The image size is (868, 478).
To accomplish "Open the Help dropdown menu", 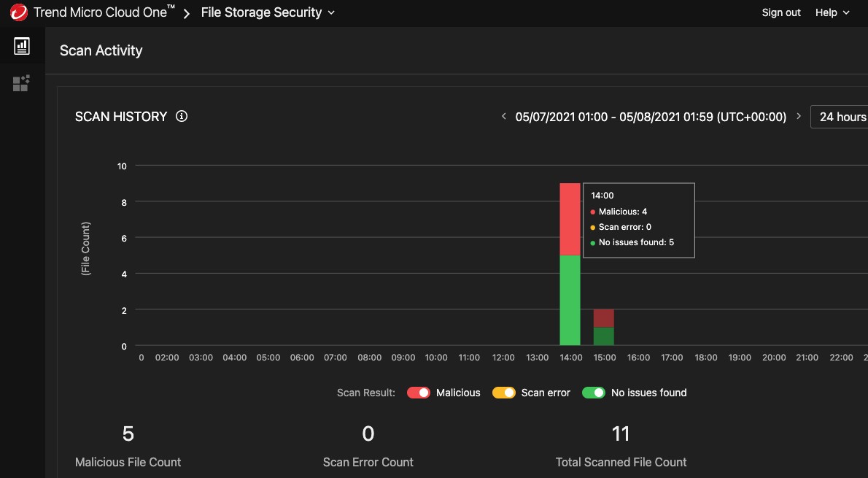I will [x=832, y=12].
